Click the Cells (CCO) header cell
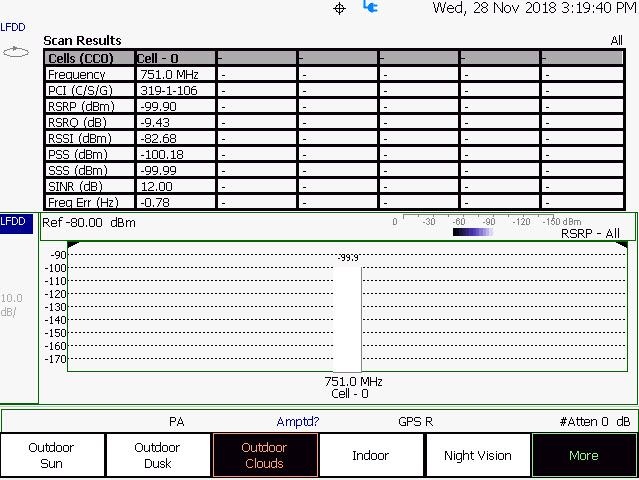 pyautogui.click(x=89, y=58)
